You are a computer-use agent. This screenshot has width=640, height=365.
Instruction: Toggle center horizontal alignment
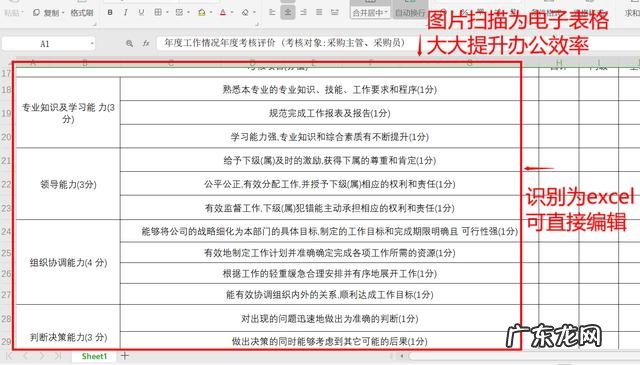tap(288, 13)
